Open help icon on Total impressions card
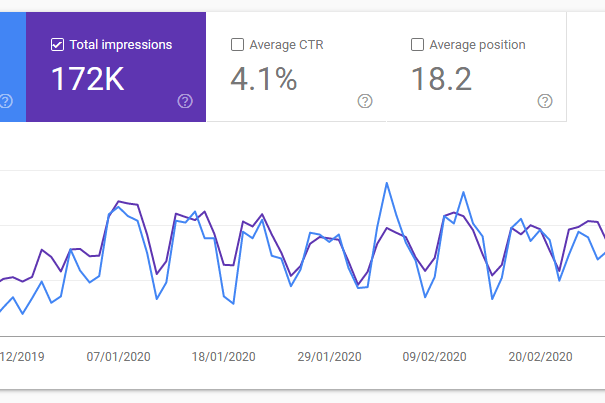Screen dimensions: 605x403 [184, 101]
